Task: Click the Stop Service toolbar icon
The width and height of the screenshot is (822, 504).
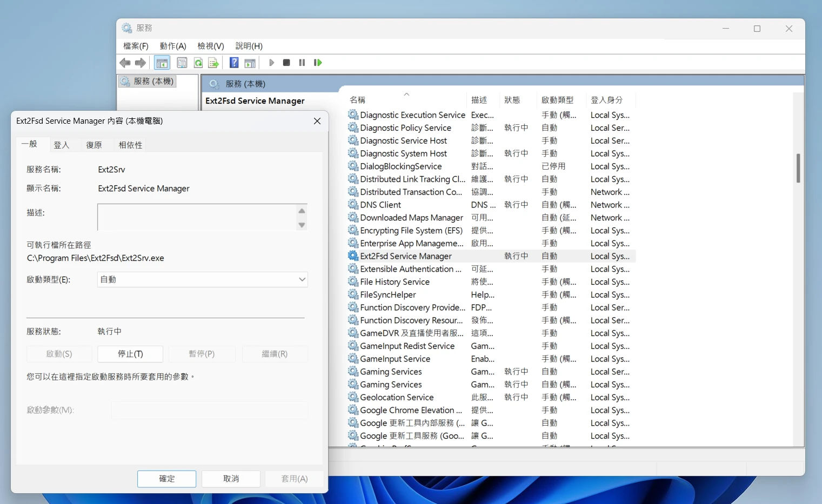Action: click(x=286, y=63)
